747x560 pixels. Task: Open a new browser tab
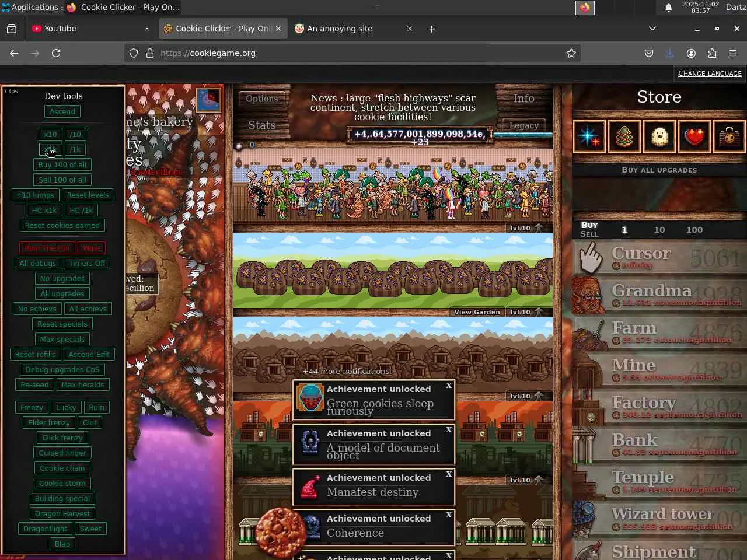coord(431,29)
